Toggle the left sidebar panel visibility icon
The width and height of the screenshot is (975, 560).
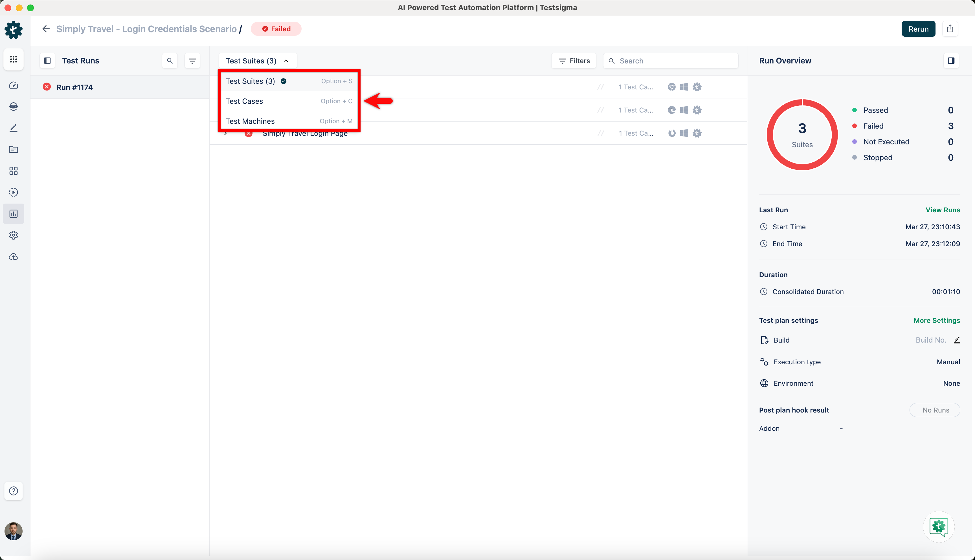47,60
